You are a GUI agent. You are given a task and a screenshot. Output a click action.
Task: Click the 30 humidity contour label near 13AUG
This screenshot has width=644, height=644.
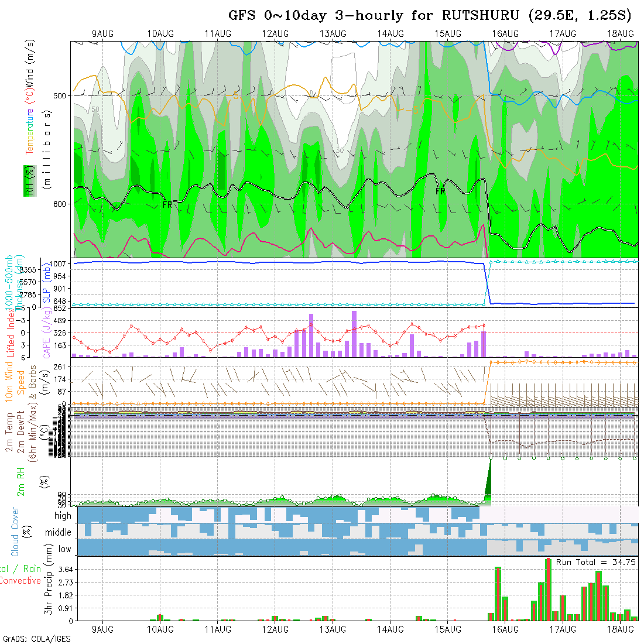tap(340, 150)
